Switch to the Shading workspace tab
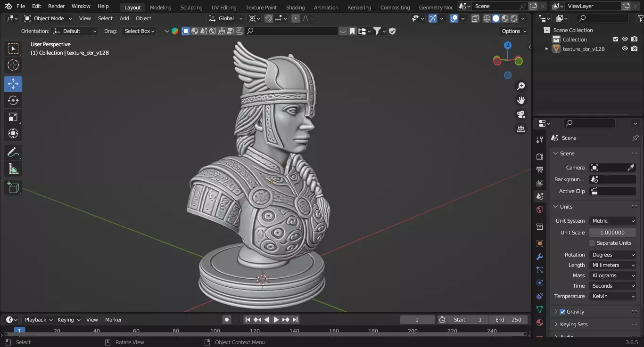 (295, 7)
